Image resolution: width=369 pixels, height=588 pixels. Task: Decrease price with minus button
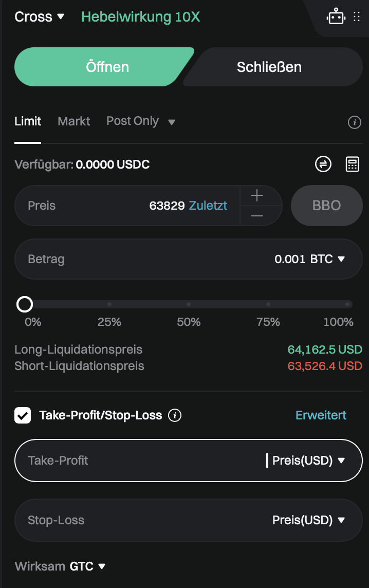tap(257, 216)
